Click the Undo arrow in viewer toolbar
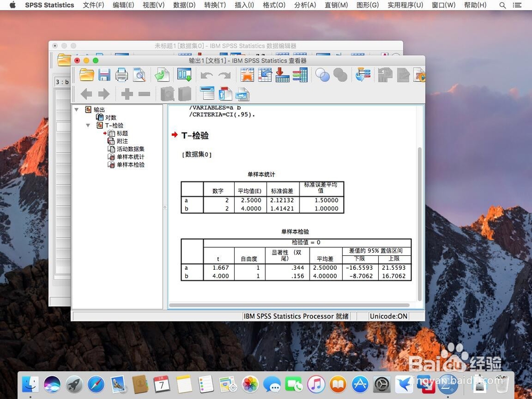The image size is (532, 399). point(206,76)
